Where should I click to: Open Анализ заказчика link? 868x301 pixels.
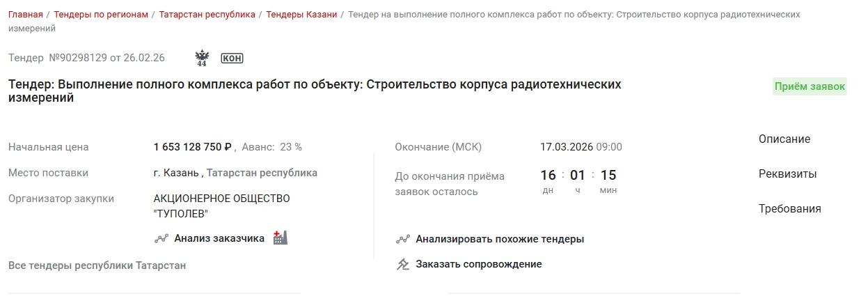[219, 238]
